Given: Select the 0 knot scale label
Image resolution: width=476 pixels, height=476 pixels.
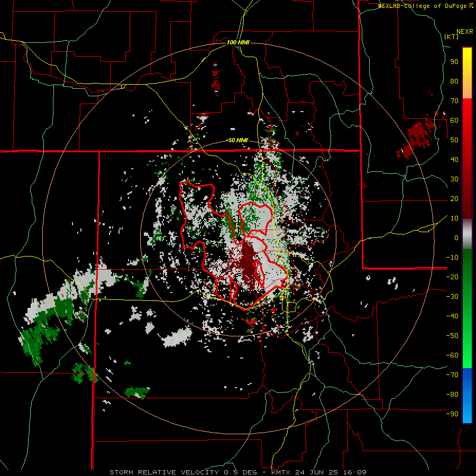Looking at the screenshot, I should [456, 237].
